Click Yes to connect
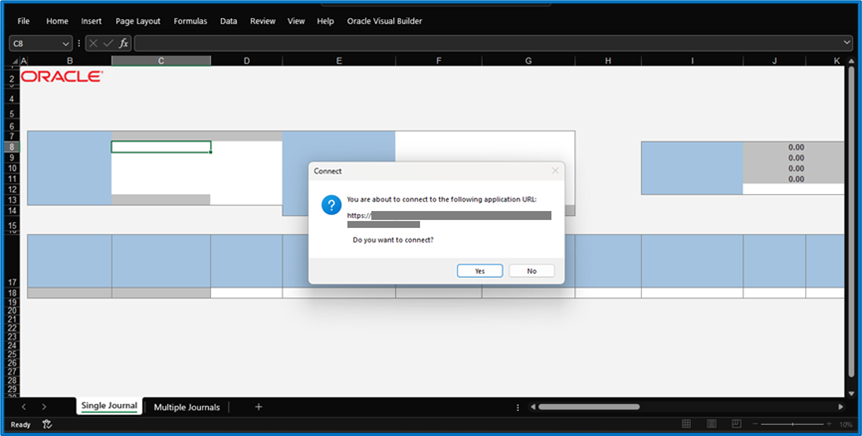Image resolution: width=862 pixels, height=436 pixels. (480, 271)
